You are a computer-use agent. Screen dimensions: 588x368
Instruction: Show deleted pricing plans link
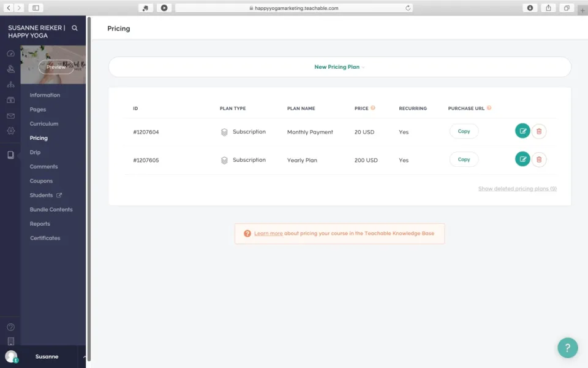click(x=517, y=189)
